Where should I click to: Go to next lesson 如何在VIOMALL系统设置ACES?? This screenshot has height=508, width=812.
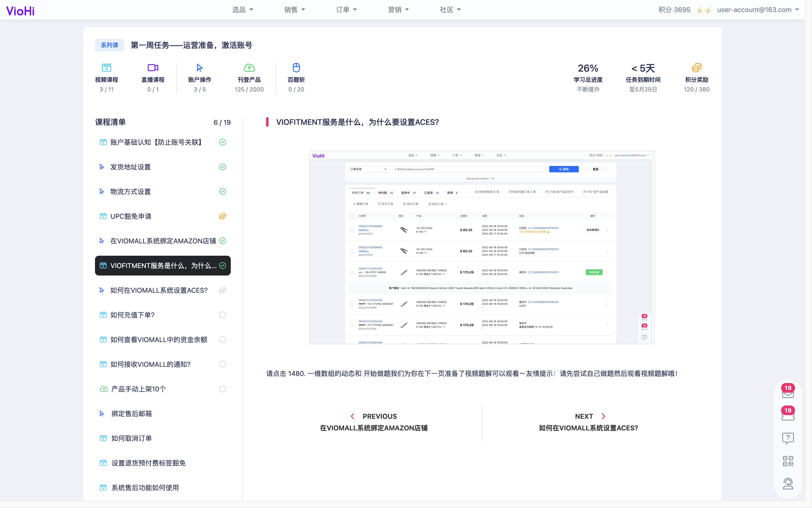[x=588, y=428]
